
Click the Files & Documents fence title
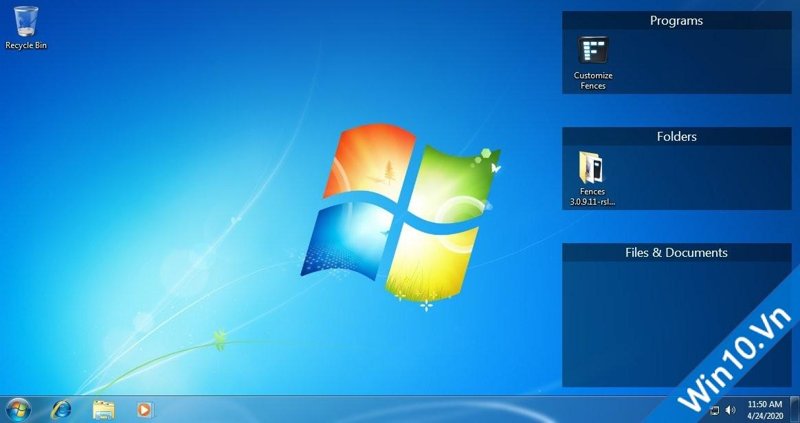(677, 252)
